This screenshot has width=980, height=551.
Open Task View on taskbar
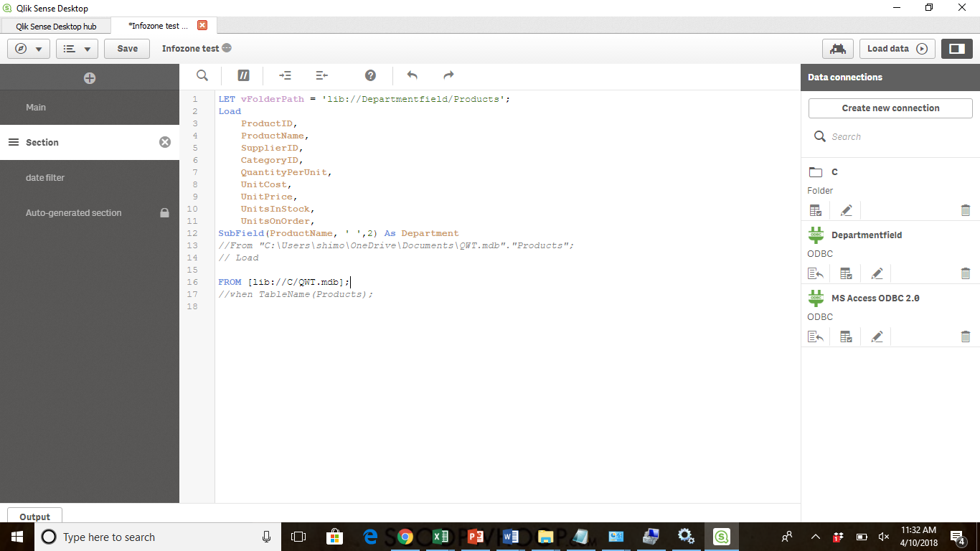[298, 537]
